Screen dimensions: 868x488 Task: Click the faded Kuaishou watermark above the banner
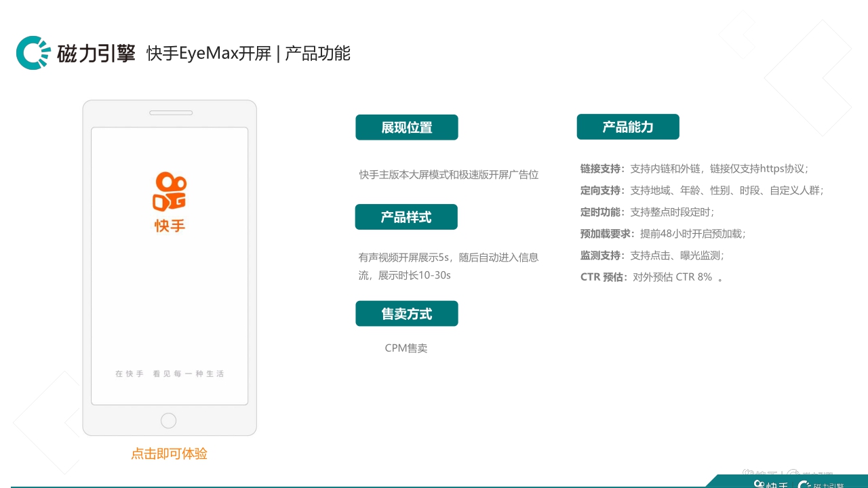point(787,473)
